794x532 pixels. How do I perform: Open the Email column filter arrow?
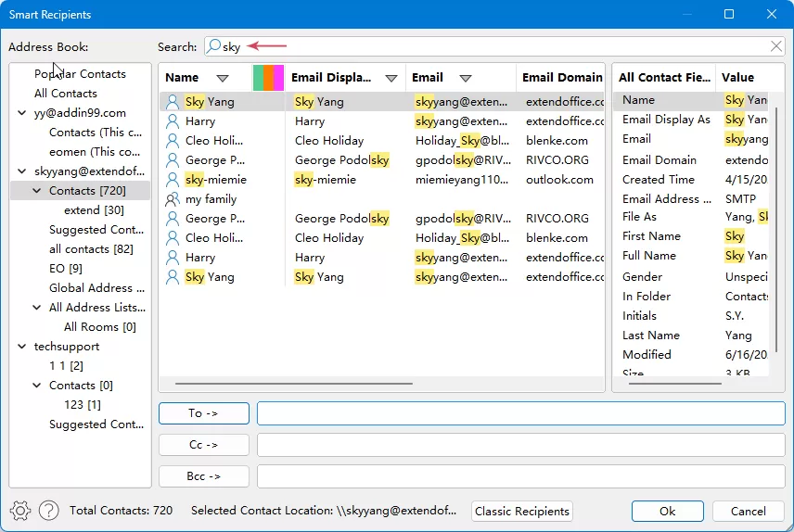tap(466, 78)
